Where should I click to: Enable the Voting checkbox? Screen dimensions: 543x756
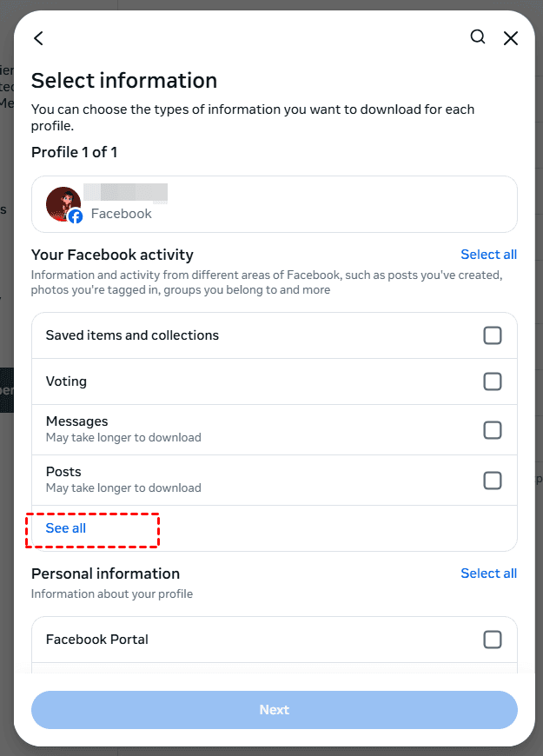(493, 381)
